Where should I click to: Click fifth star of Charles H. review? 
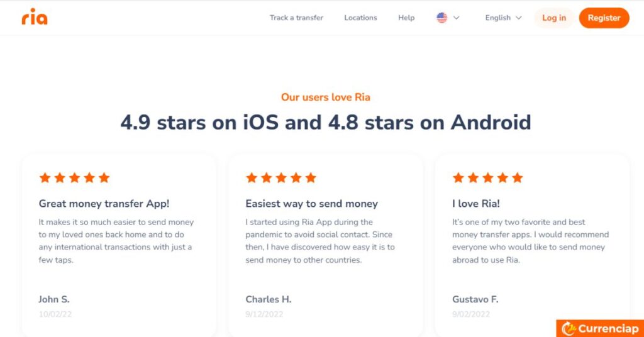pyautogui.click(x=311, y=178)
